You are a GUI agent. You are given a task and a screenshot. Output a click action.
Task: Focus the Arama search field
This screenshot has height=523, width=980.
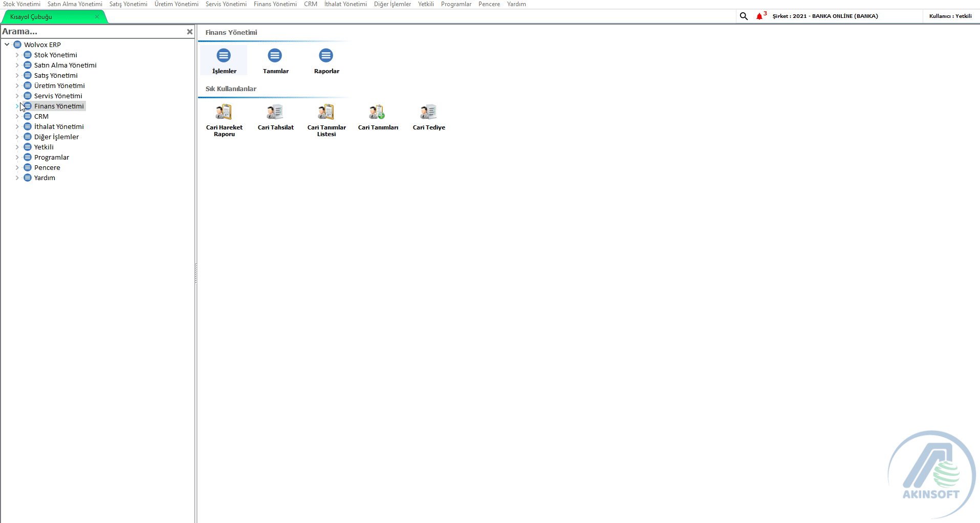pyautogui.click(x=92, y=32)
